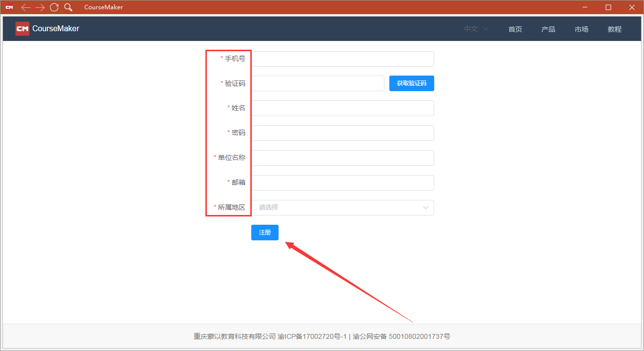The height and width of the screenshot is (351, 644).
Task: Select the CourseMaker logo in the header
Action: pyautogui.click(x=47, y=28)
